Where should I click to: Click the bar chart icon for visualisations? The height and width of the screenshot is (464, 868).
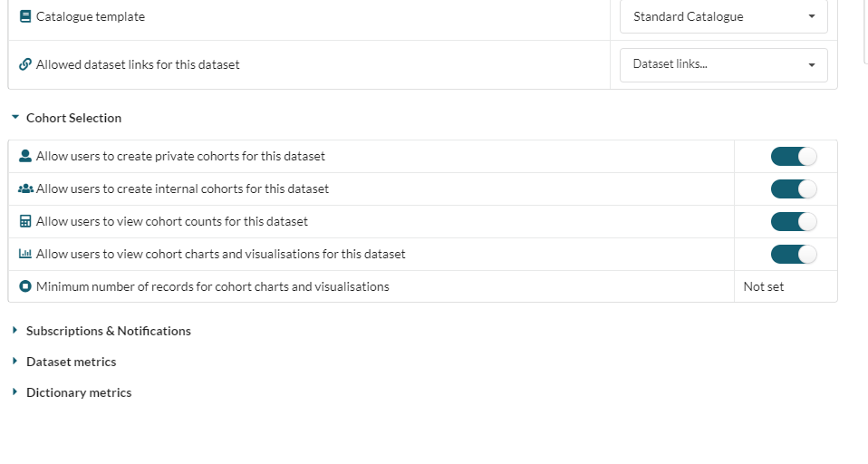tap(25, 254)
